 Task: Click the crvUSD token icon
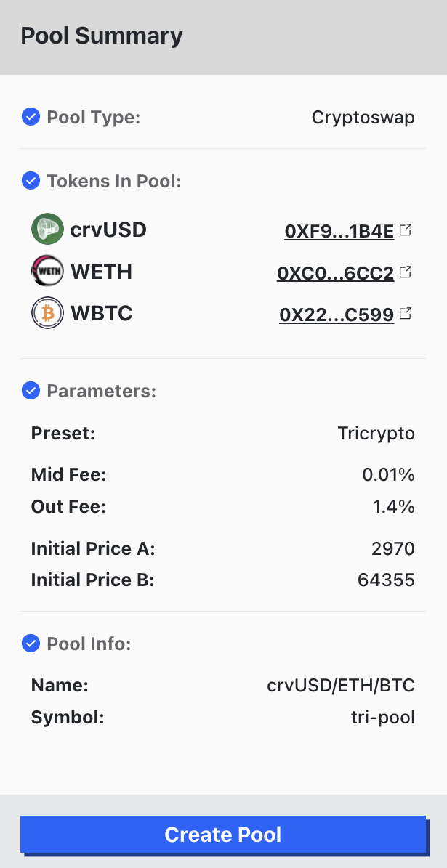(x=48, y=230)
